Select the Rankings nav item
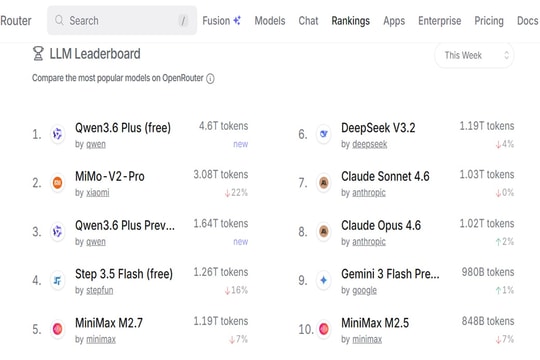 [351, 21]
